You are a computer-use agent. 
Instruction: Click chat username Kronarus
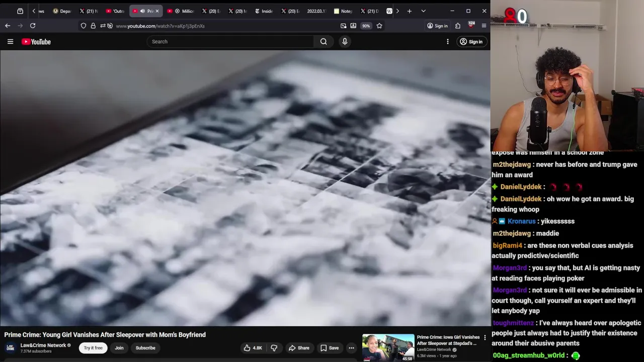[x=521, y=221]
